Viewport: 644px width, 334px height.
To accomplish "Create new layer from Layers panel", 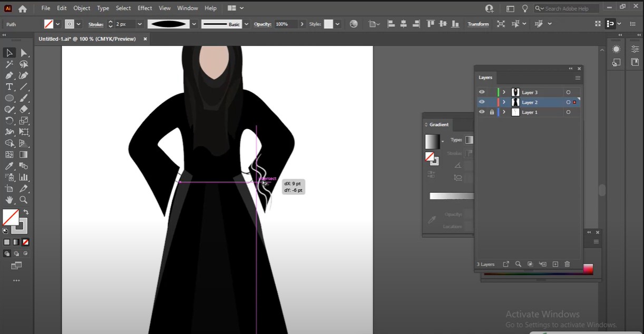I will pos(555,264).
